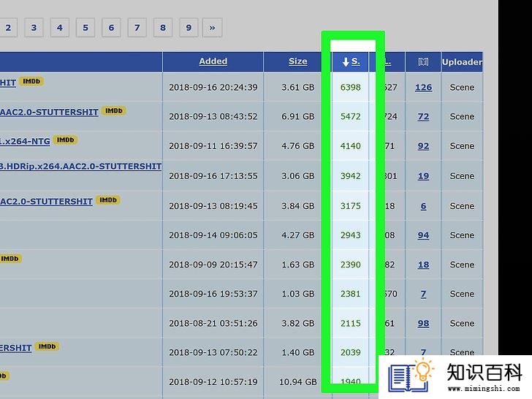Screen dimensions: 532x399
Task: Click seeder count 2943
Action: point(351,235)
